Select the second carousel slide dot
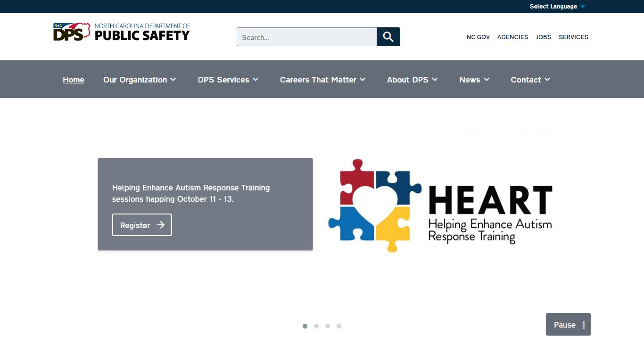Image resolution: width=644 pixels, height=362 pixels. tap(316, 326)
